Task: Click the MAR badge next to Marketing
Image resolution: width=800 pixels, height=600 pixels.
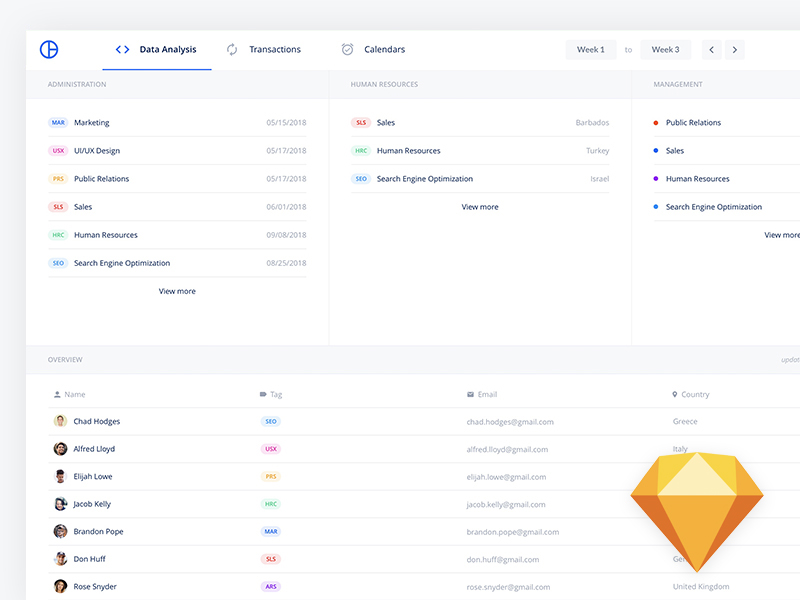Action: coord(58,123)
